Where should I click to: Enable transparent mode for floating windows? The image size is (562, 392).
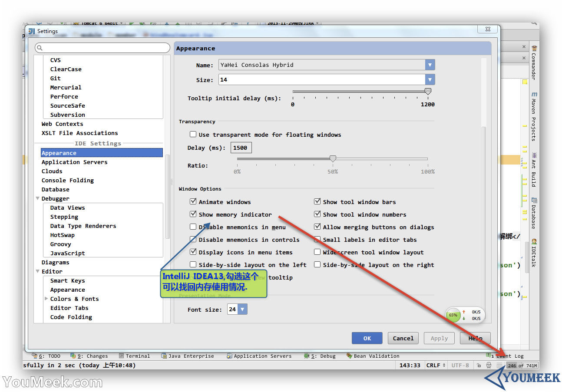click(x=193, y=135)
